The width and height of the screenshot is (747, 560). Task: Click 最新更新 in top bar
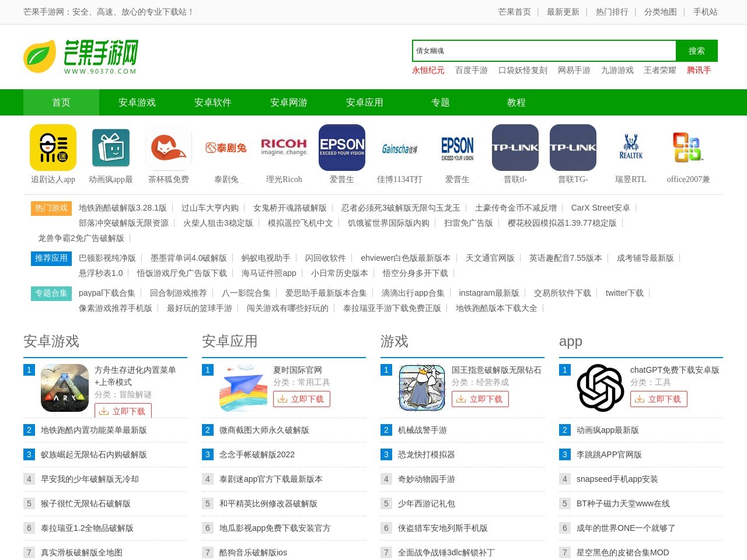563,12
